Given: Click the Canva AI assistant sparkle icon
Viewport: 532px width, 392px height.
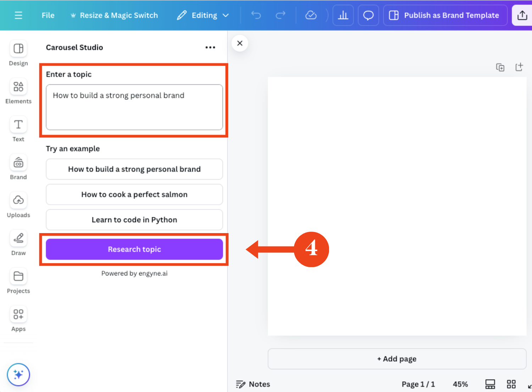Looking at the screenshot, I should [x=18, y=374].
